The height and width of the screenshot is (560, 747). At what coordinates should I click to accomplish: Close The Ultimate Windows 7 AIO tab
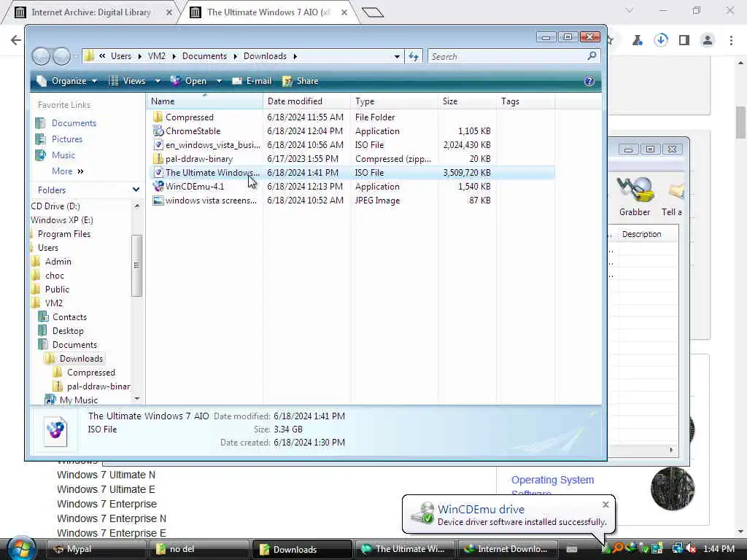[x=344, y=12]
